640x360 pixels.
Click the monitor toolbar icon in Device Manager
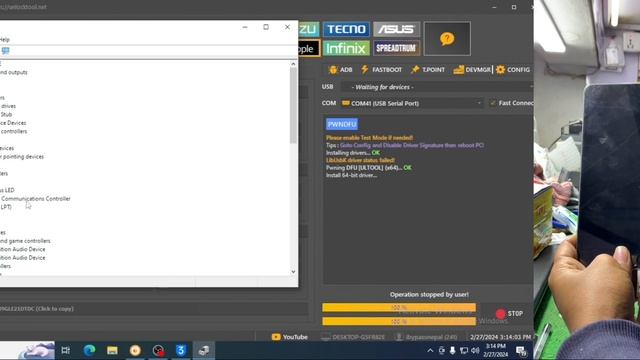pos(5,51)
